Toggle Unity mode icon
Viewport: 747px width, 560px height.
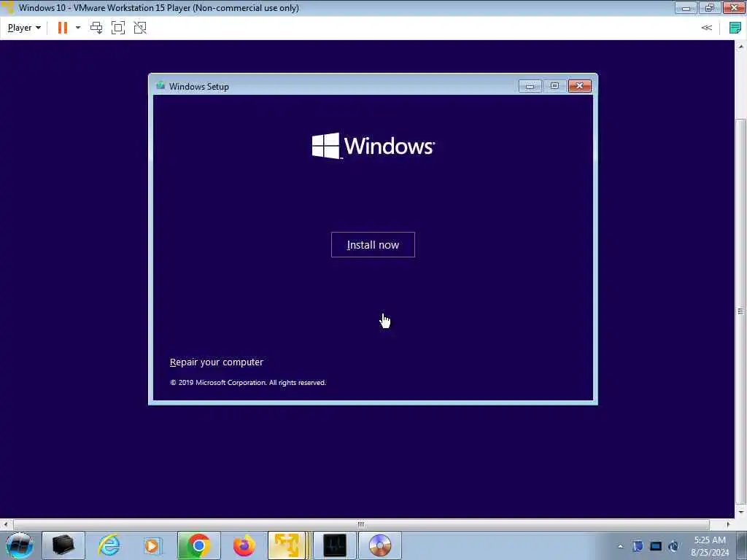pyautogui.click(x=140, y=28)
